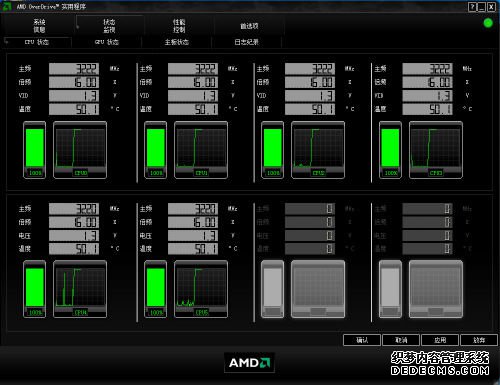Click the CPU3 100% usage bar
500x385 pixels.
tap(390, 150)
